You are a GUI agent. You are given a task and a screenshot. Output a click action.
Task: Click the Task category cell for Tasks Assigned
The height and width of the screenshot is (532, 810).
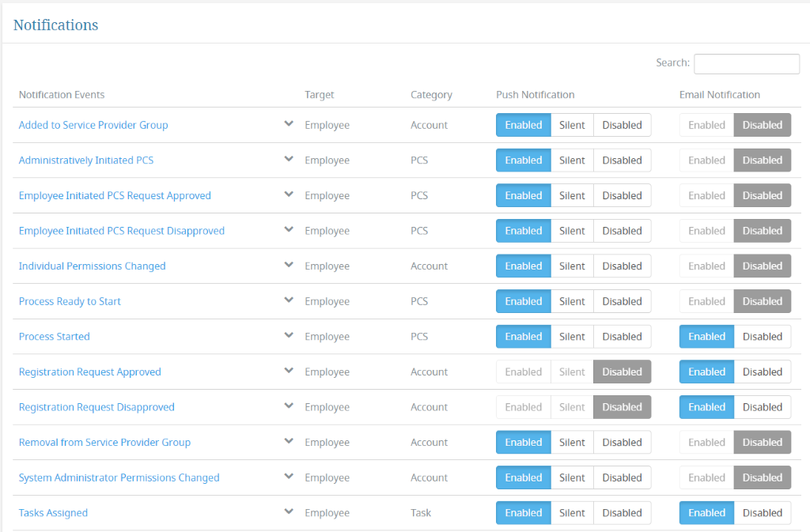click(421, 513)
